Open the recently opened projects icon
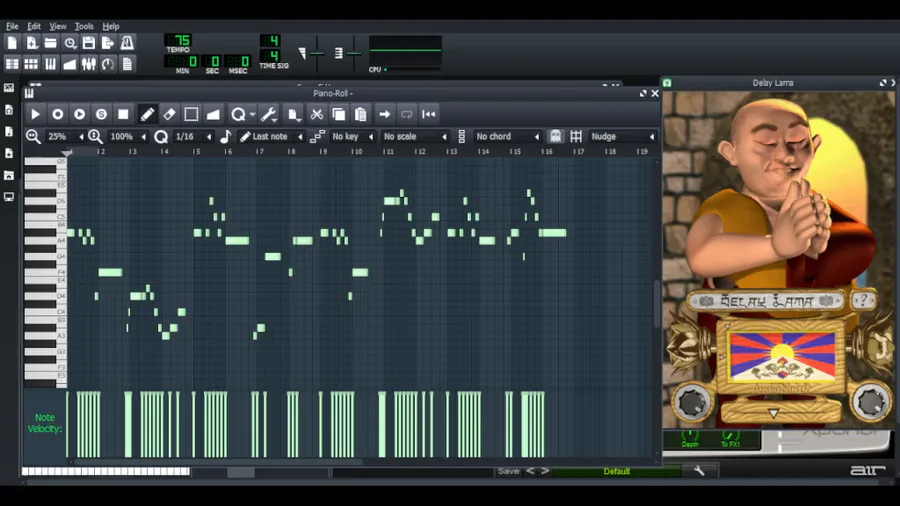Viewport: 900px width, 506px height. (70, 43)
